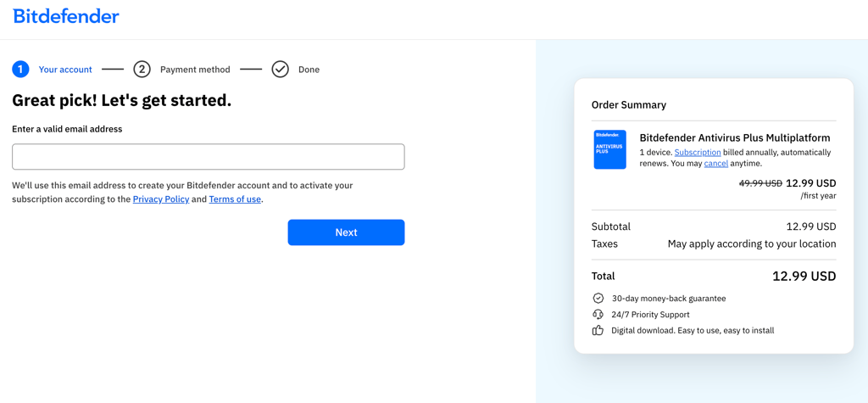The height and width of the screenshot is (403, 868).
Task: Click 'May apply according to your location'
Action: click(752, 243)
